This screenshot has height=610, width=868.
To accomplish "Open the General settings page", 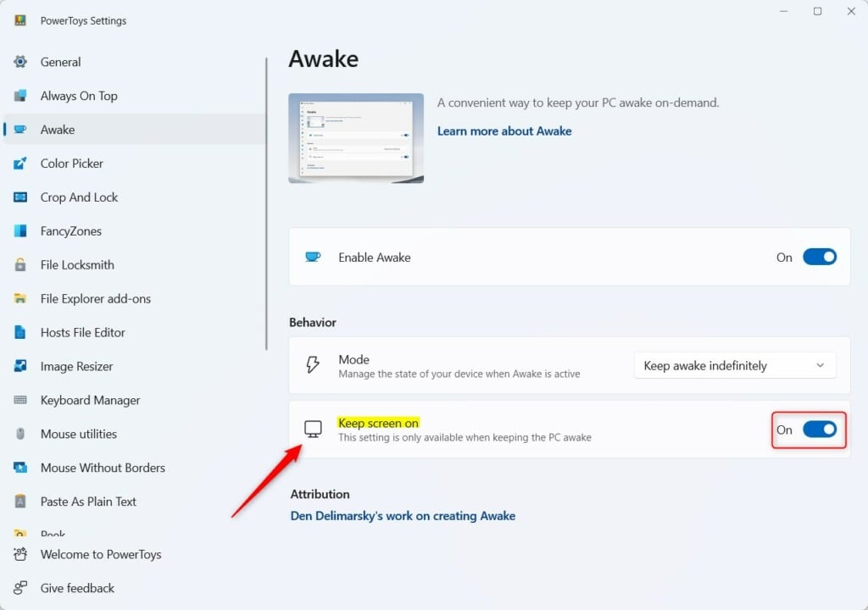I will tap(135, 62).
